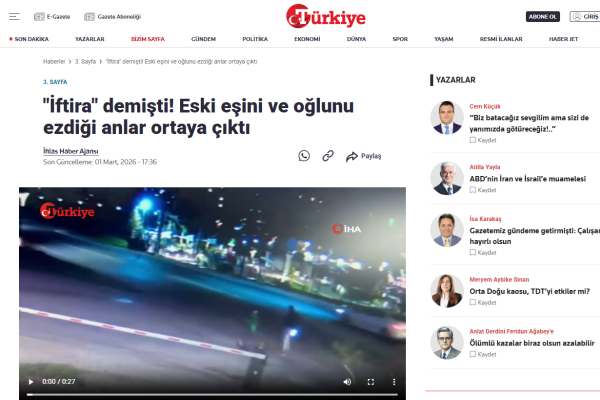Copy the article link with the chain icon
Screen dimensions: 600x400
pyautogui.click(x=328, y=156)
